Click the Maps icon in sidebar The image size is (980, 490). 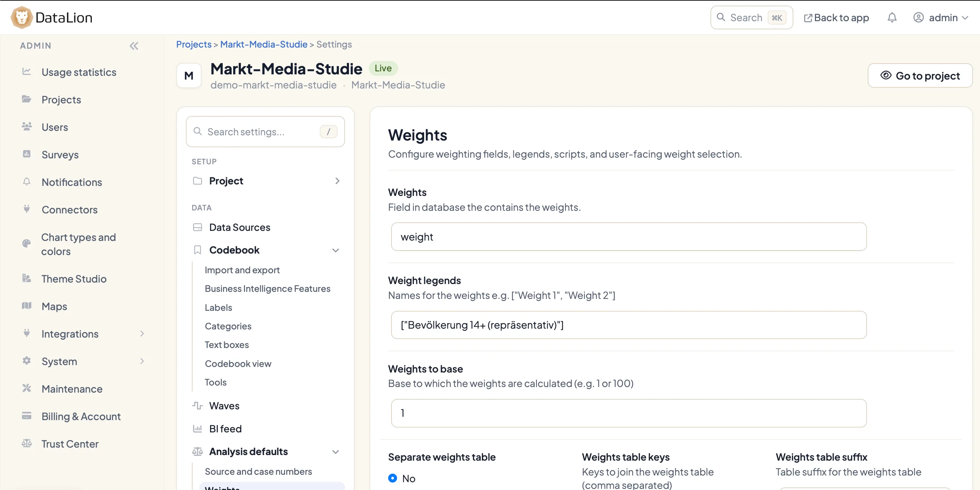27,306
